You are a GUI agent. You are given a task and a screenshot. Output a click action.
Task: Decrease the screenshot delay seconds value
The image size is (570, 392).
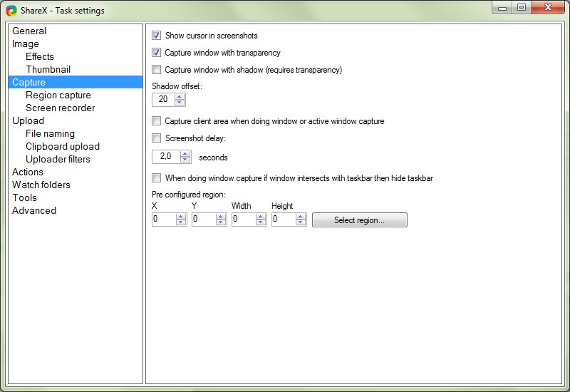coord(185,160)
